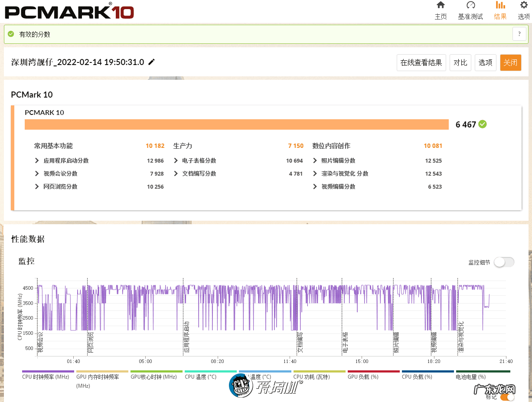Image resolution: width=532 pixels, height=402 pixels.
Task: Click 在线查看结果 button
Action: click(x=421, y=62)
